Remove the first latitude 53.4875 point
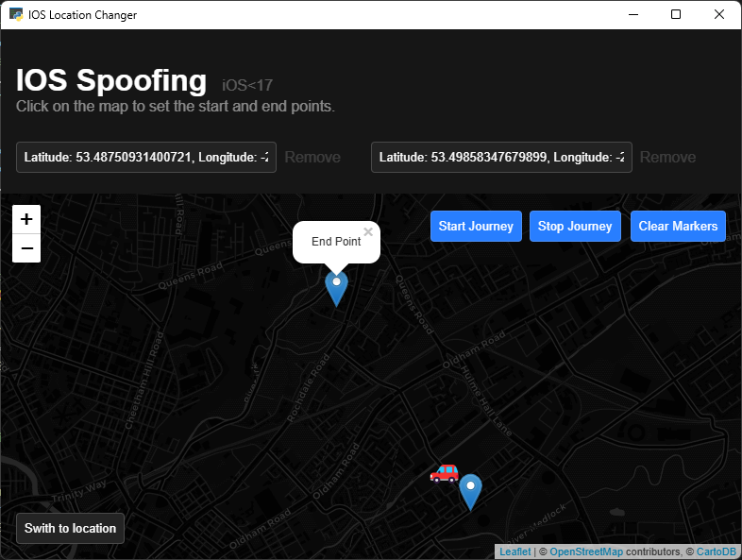Image resolution: width=742 pixels, height=560 pixels. [312, 158]
